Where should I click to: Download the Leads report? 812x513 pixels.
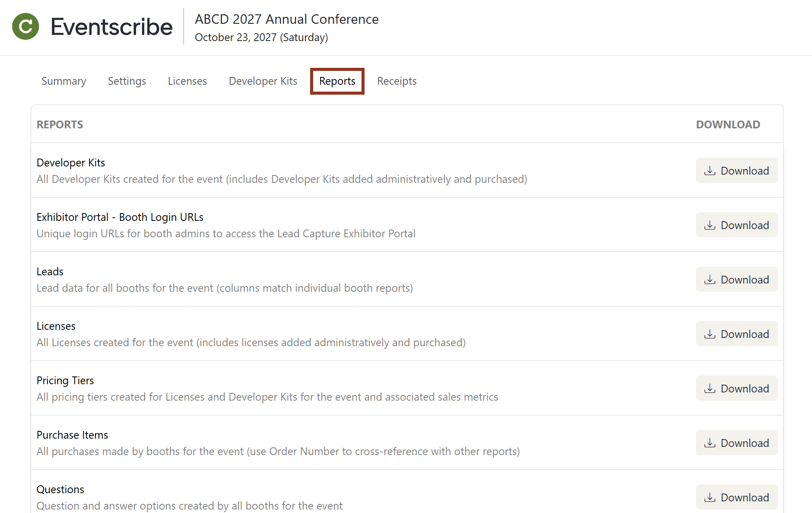(x=736, y=280)
